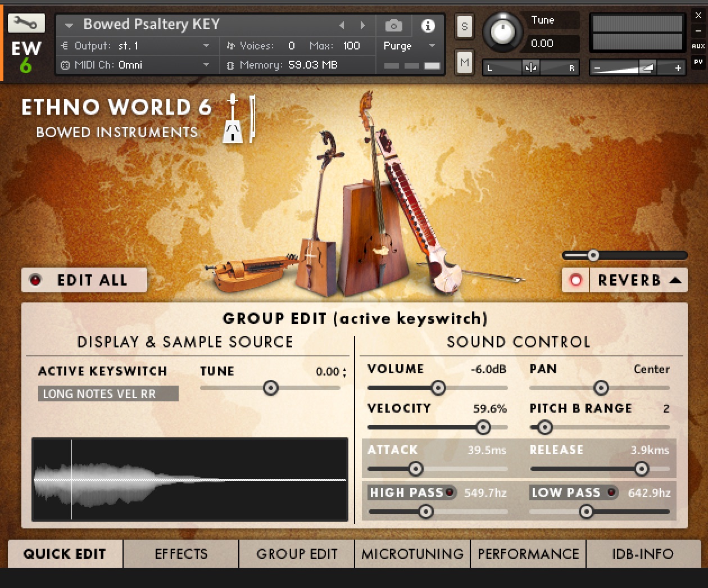Screen dimensions: 708x588
Task: Adjust the RELEASE slider handle
Action: [x=642, y=468]
